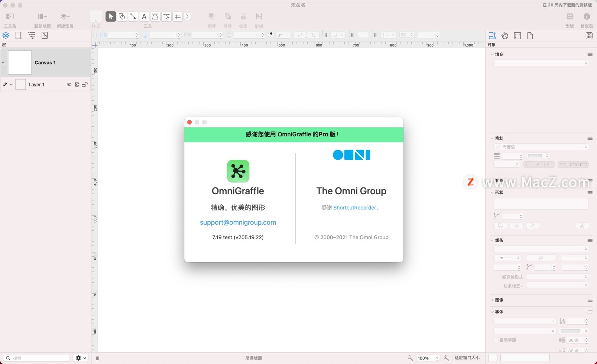Switch to the Guides sidebar tab
The width and height of the screenshot is (597, 364).
[x=19, y=35]
